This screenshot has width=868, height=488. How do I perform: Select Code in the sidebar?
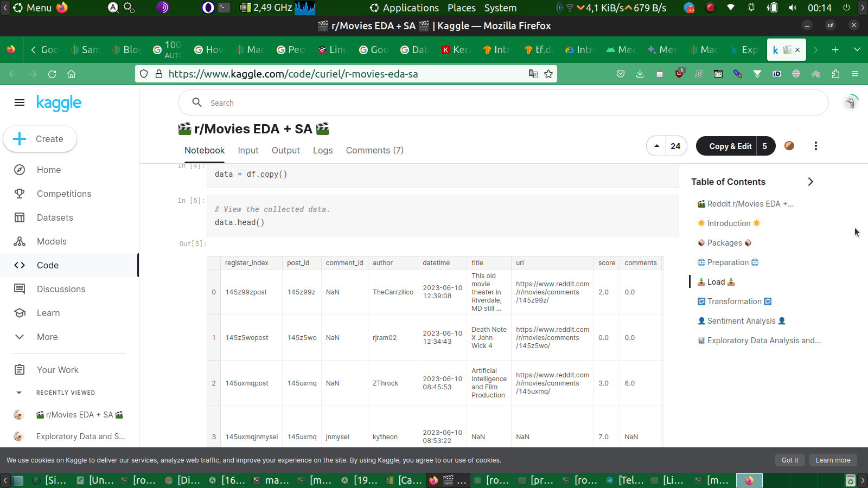(69, 265)
